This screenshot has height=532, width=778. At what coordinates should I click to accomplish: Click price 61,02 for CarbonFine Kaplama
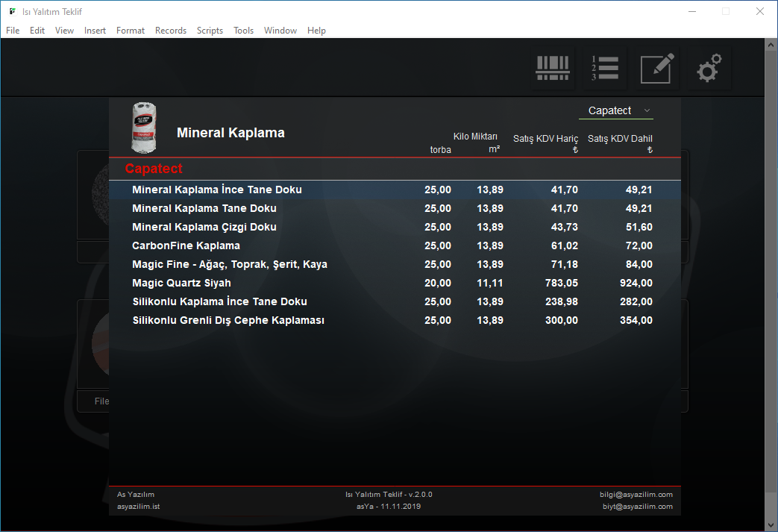tap(564, 245)
